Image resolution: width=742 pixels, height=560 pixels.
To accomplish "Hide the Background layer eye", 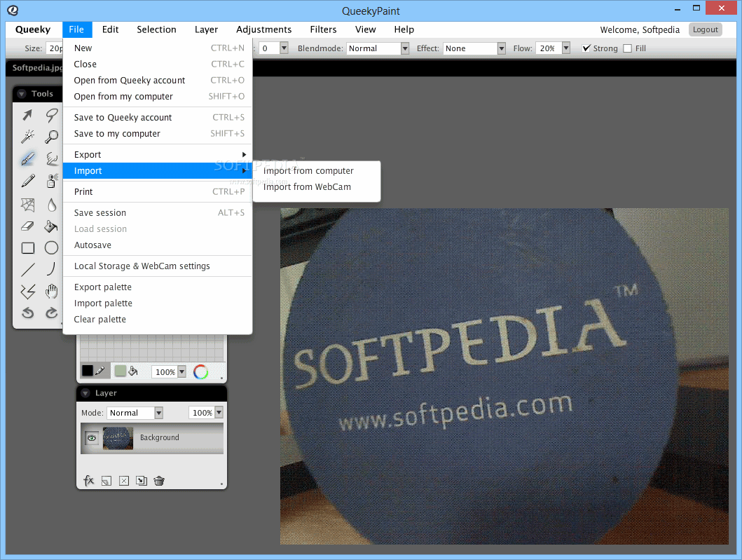I will click(91, 438).
